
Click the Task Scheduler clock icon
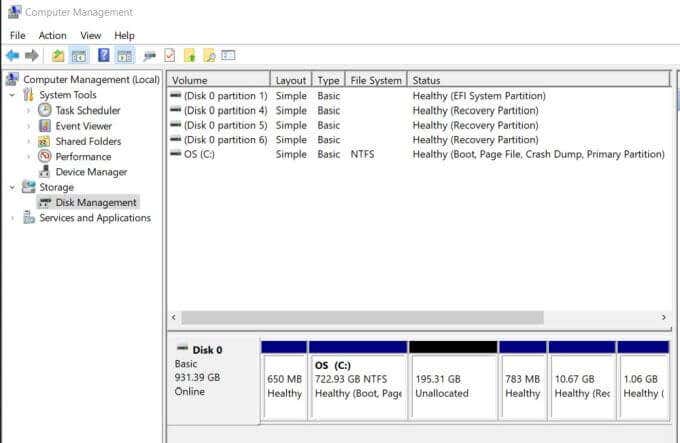(x=45, y=110)
